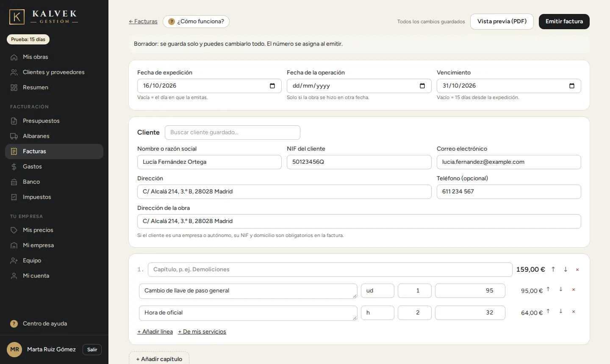Open calendar picker for Vencimiento
The height and width of the screenshot is (364, 610).
572,86
